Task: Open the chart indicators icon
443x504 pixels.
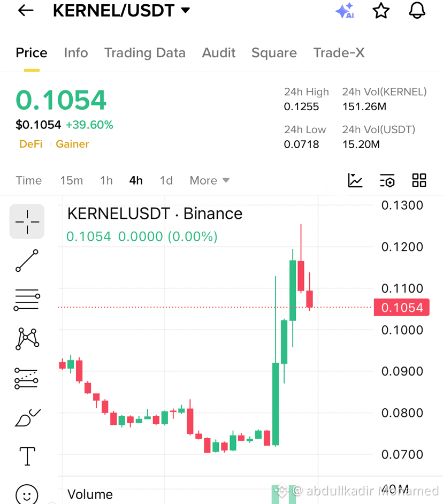Action: (x=355, y=180)
